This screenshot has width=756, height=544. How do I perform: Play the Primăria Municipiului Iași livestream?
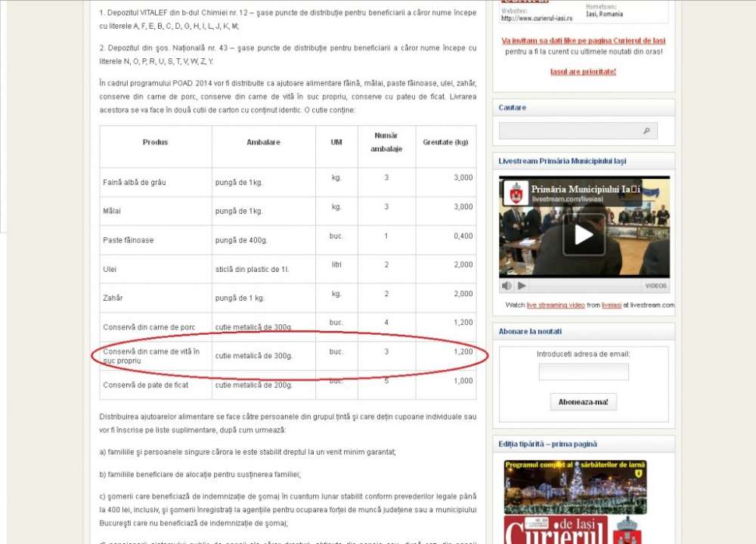pyautogui.click(x=584, y=235)
